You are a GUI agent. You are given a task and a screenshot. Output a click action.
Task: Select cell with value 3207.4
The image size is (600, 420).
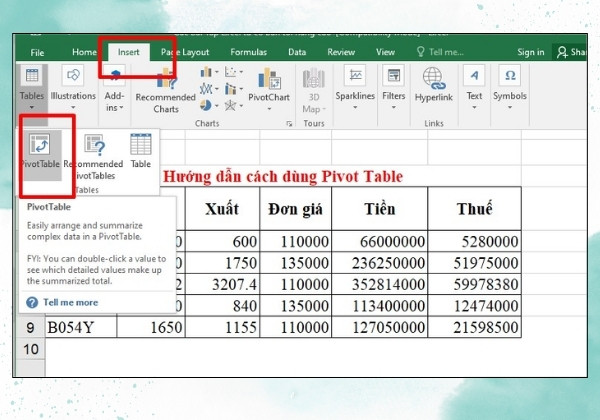[222, 284]
